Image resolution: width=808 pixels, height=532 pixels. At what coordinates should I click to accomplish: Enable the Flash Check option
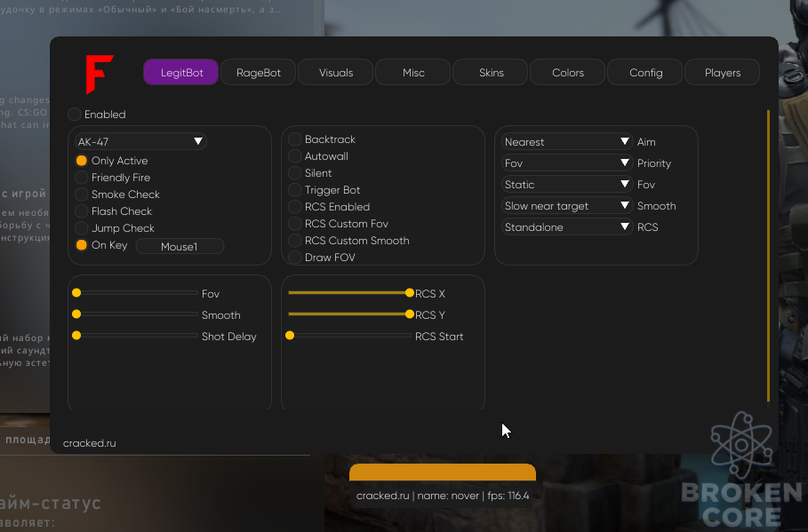coord(82,211)
